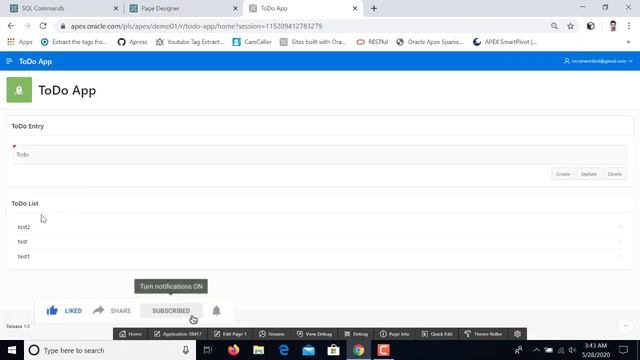Click Edit Page 1 in developer toolbar
The height and width of the screenshot is (360, 640).
coord(230,334)
